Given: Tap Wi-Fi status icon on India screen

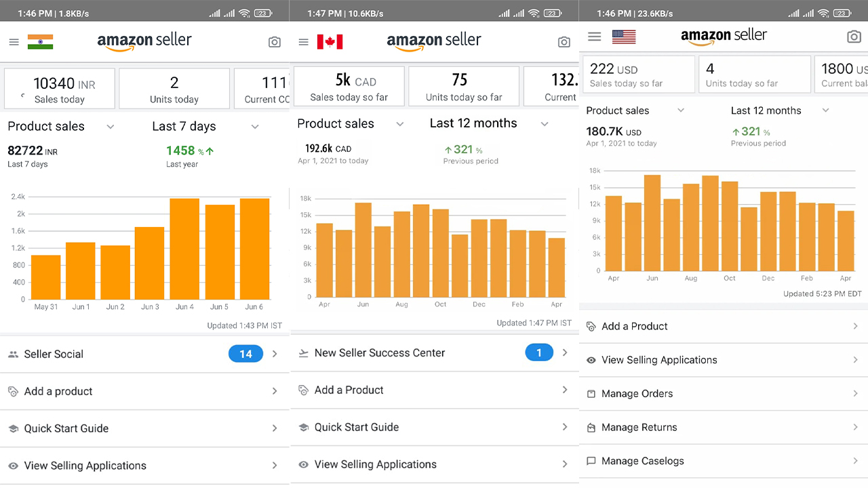Looking at the screenshot, I should click(x=244, y=13).
